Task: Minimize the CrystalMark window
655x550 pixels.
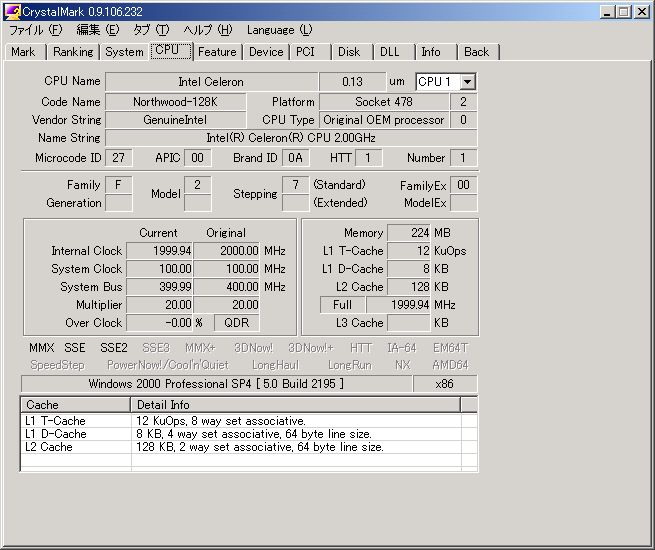Action: tap(607, 12)
